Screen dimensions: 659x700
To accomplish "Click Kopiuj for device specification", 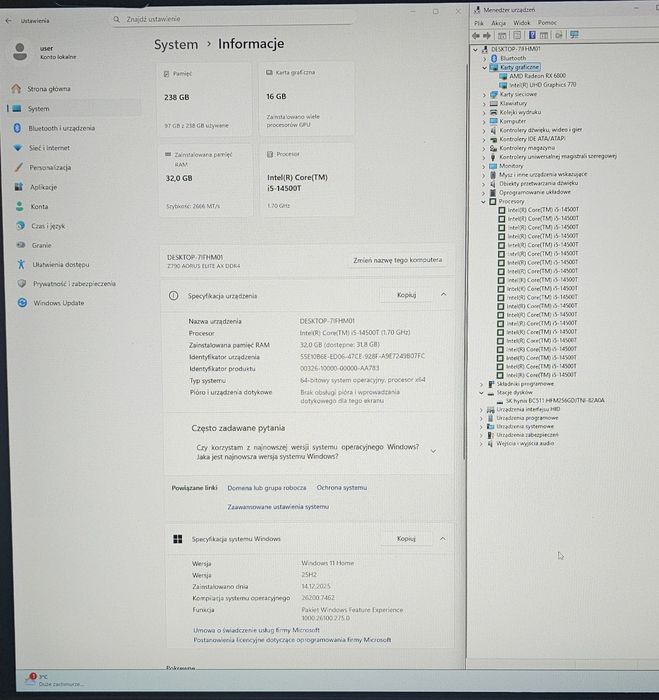I will (406, 295).
